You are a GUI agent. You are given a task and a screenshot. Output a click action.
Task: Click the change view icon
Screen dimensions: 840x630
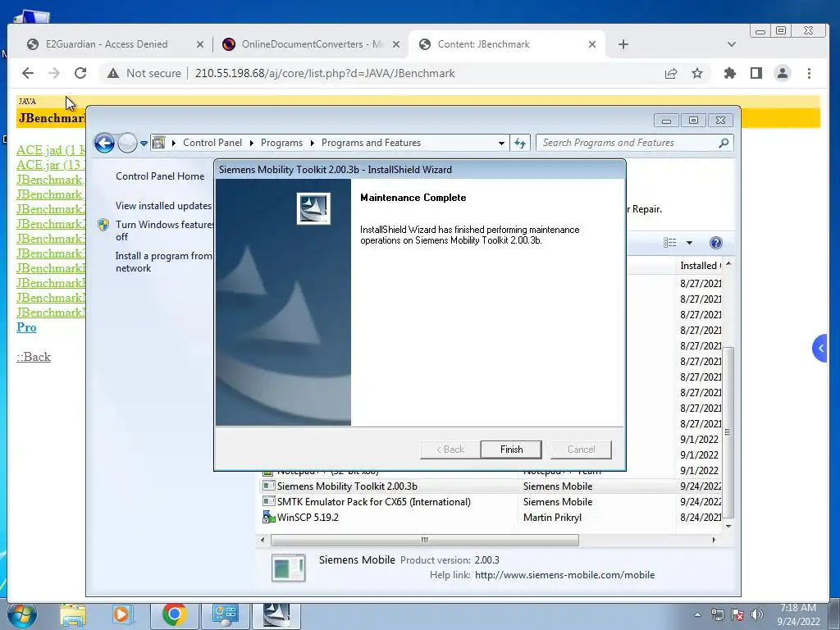tap(669, 243)
